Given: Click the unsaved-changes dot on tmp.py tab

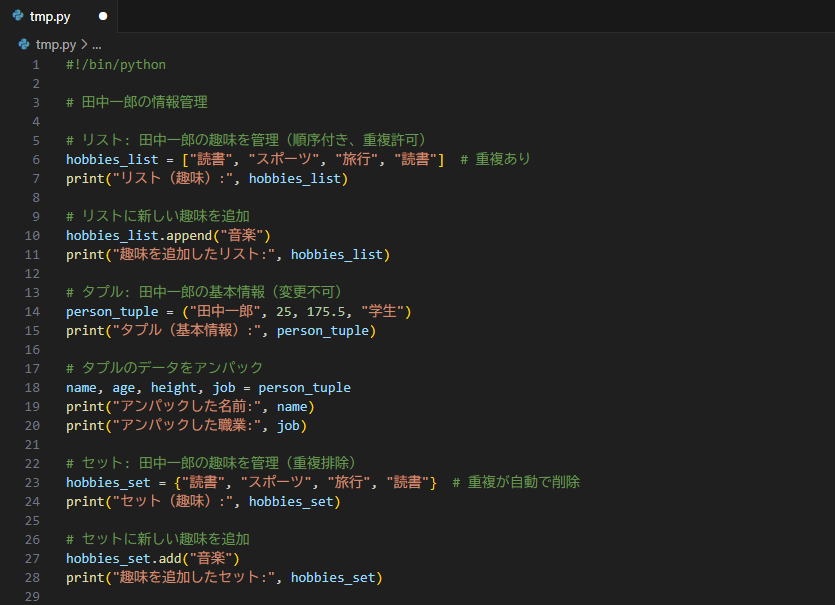Looking at the screenshot, I should pos(103,16).
